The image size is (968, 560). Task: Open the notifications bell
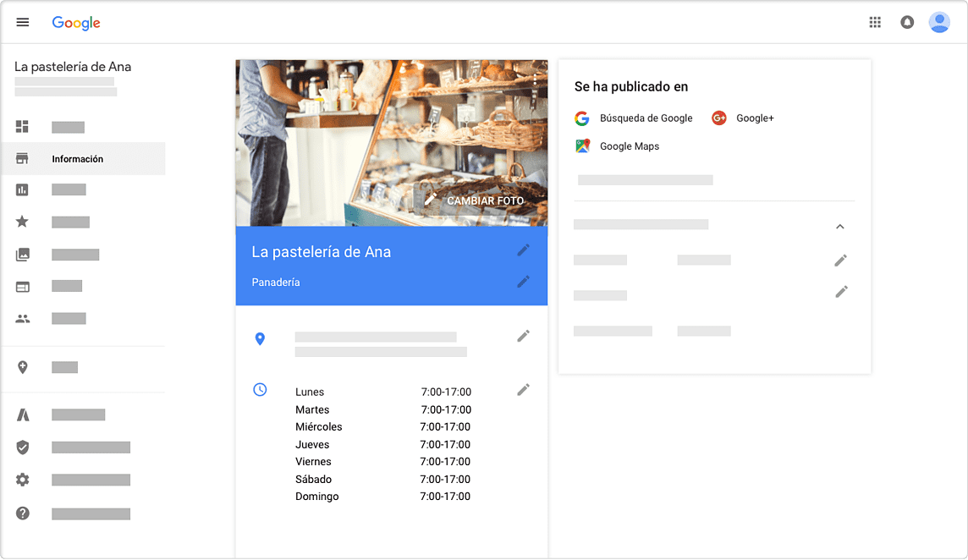[x=907, y=22]
